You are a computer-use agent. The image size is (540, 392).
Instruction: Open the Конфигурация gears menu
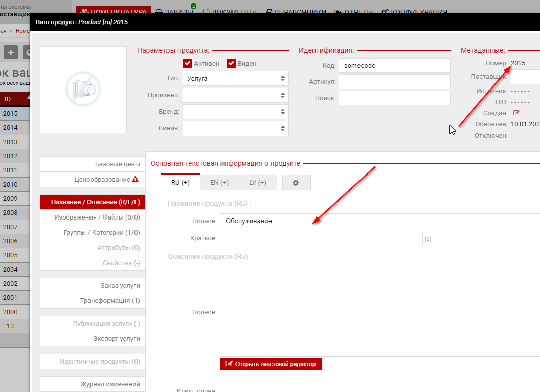(414, 12)
